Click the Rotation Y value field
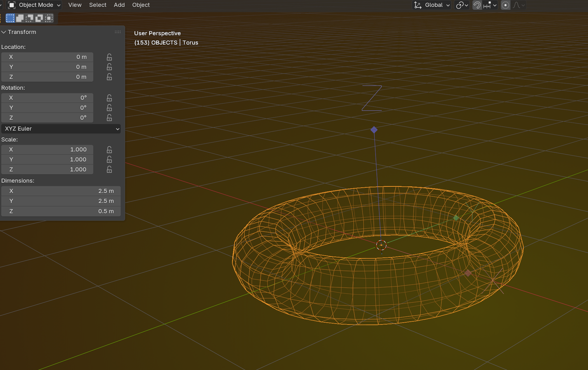Viewport: 588px width, 370px height. pos(47,108)
